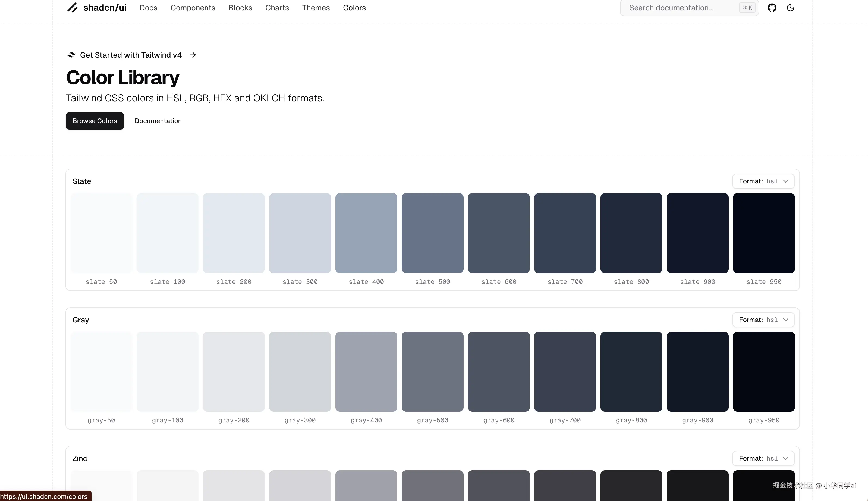Open the Gray format dropdown
The height and width of the screenshot is (501, 868).
click(763, 320)
